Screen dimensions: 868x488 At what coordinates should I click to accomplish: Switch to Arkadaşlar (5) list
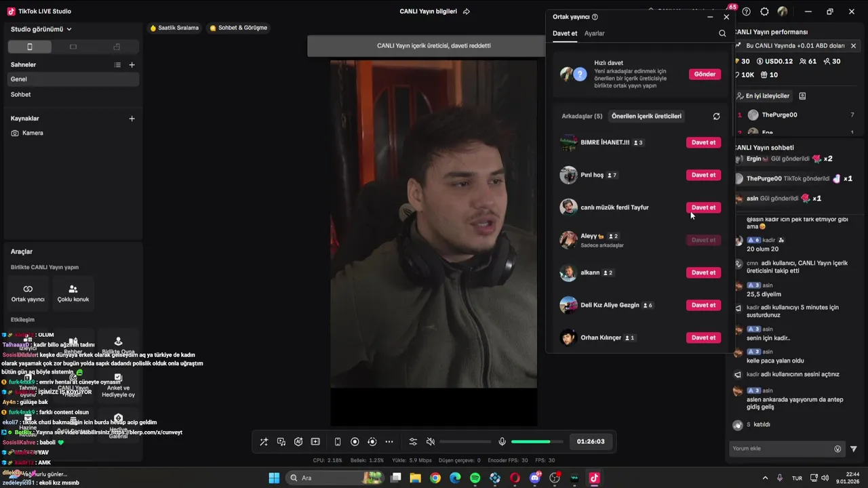coord(582,116)
